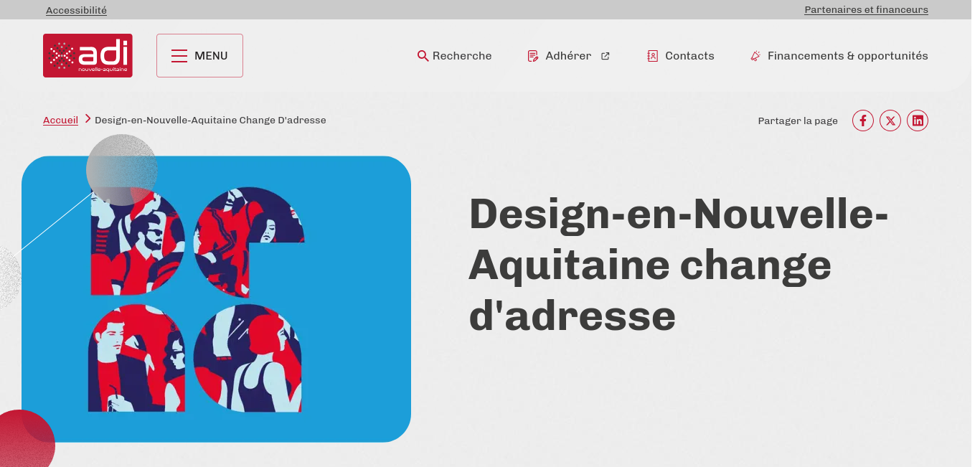Open the hamburger MENU button
This screenshot has width=980, height=467.
(x=199, y=56)
